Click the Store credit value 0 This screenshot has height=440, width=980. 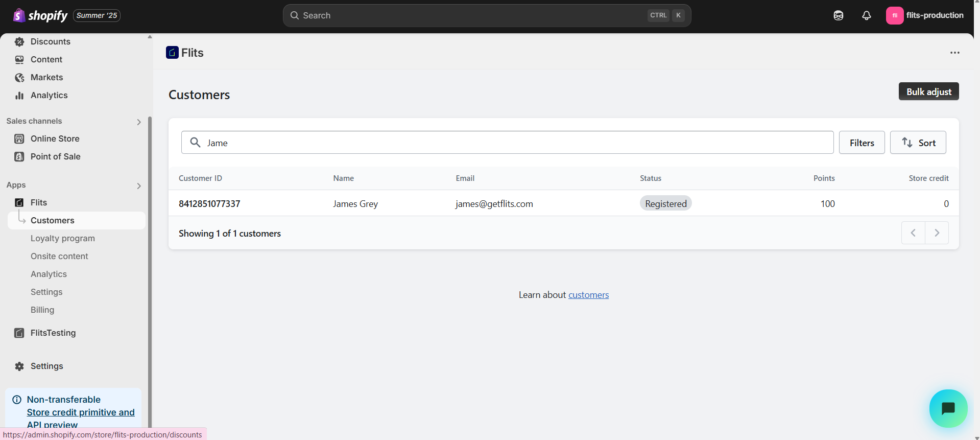946,204
